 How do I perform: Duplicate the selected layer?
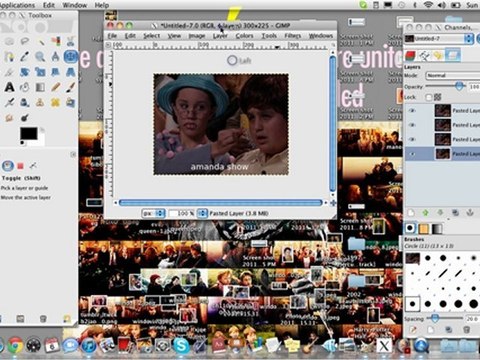tap(455, 213)
